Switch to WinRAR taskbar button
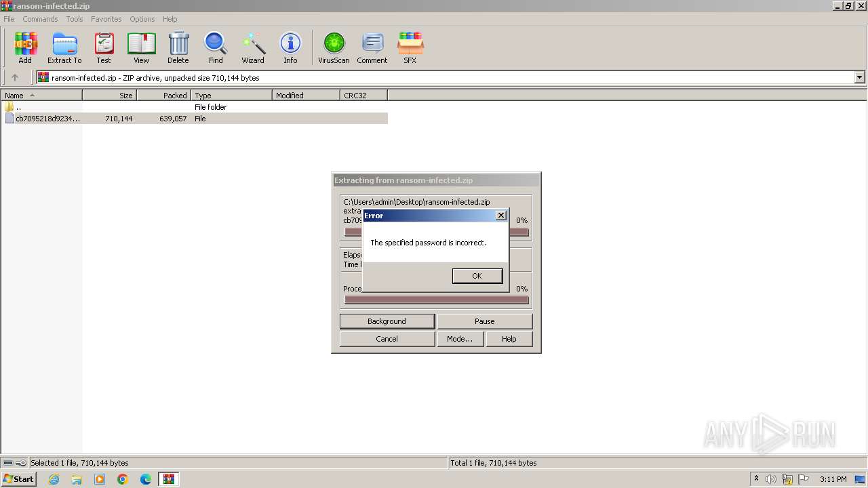Image resolution: width=868 pixels, height=488 pixels. (x=169, y=479)
